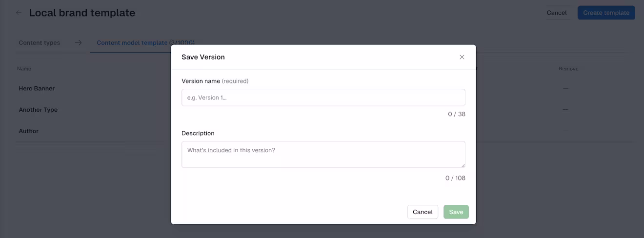Go back using the left arrow icon
The image size is (644, 238).
pos(19,13)
